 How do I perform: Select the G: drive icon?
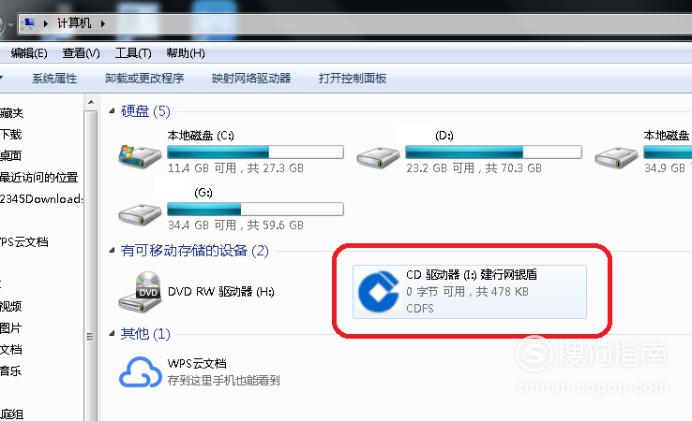[x=140, y=214]
